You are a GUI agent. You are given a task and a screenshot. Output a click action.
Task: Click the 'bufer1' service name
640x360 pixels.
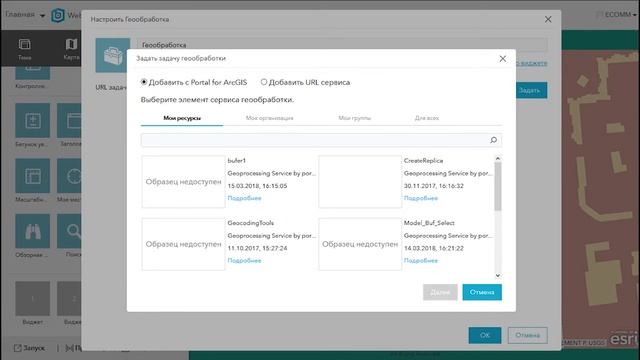pos(237,160)
